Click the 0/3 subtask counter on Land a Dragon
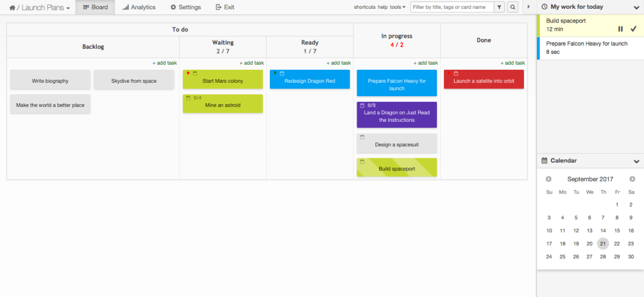 [372, 105]
